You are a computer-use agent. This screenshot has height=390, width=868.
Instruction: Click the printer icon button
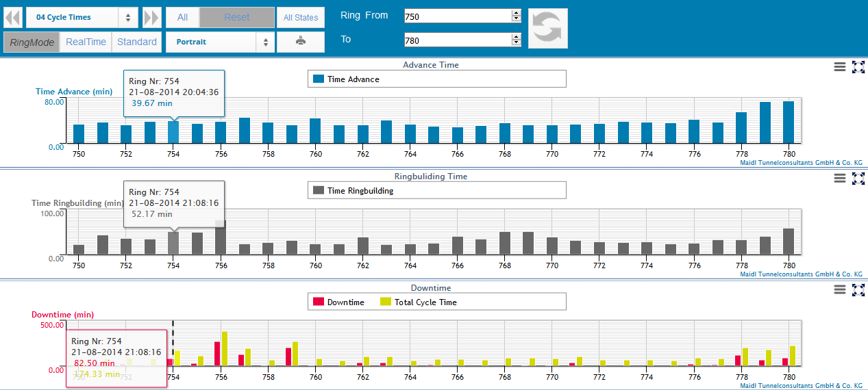click(x=300, y=42)
